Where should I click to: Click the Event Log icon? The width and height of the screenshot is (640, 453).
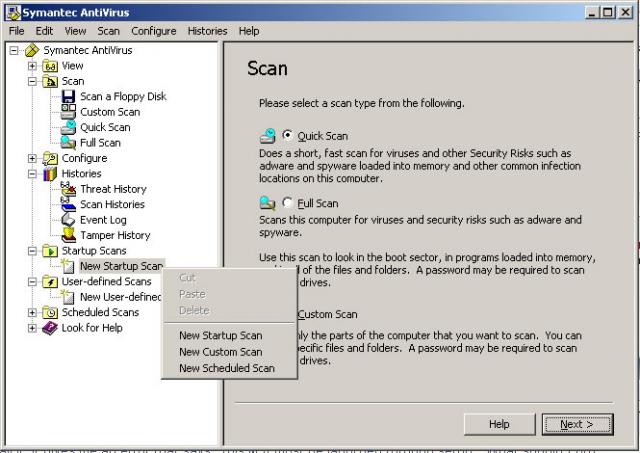point(68,220)
